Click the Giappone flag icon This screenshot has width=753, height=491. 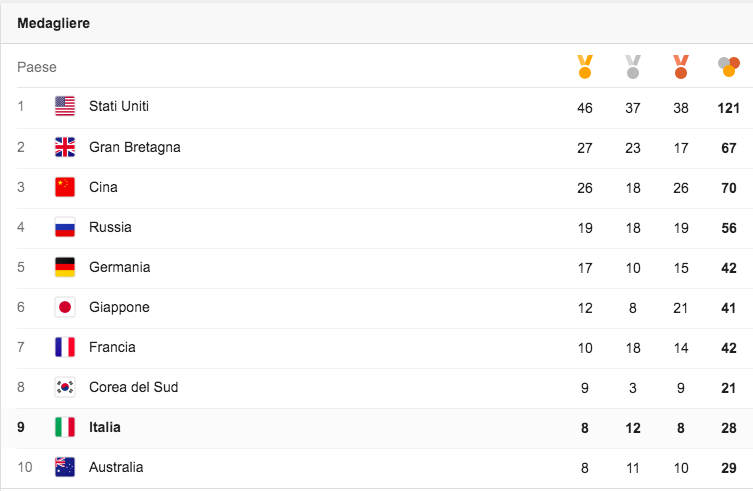(x=65, y=307)
